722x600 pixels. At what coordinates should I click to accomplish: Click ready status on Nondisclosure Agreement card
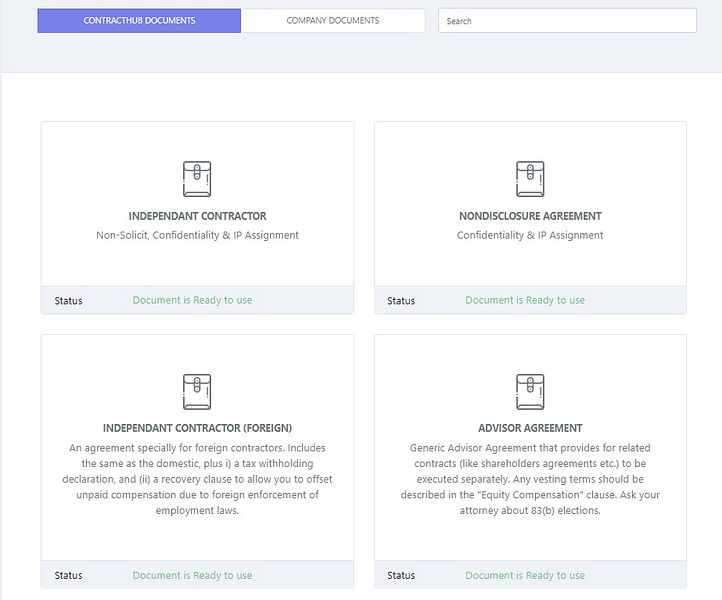(x=525, y=300)
